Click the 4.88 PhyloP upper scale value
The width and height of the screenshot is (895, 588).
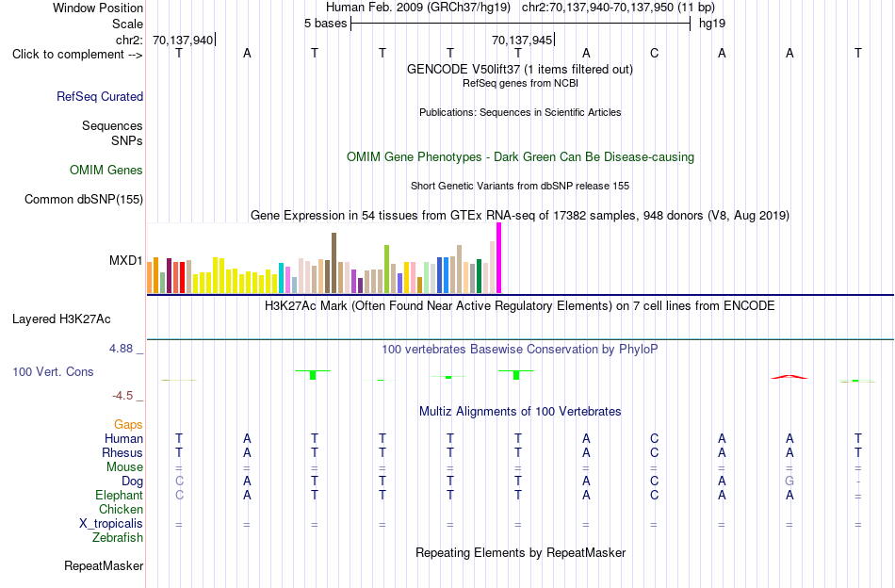[121, 349]
